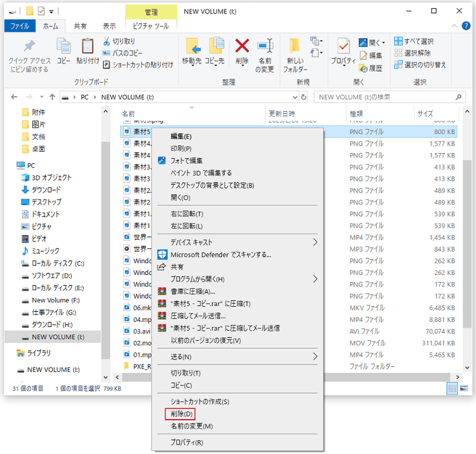
Task: Switch to large thumbnails view icon
Action: click(464, 389)
